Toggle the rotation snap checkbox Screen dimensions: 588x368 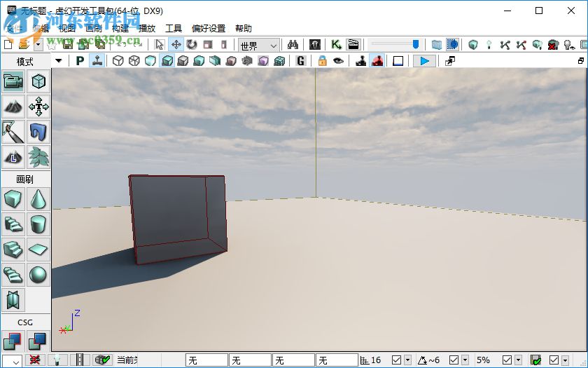(x=452, y=360)
